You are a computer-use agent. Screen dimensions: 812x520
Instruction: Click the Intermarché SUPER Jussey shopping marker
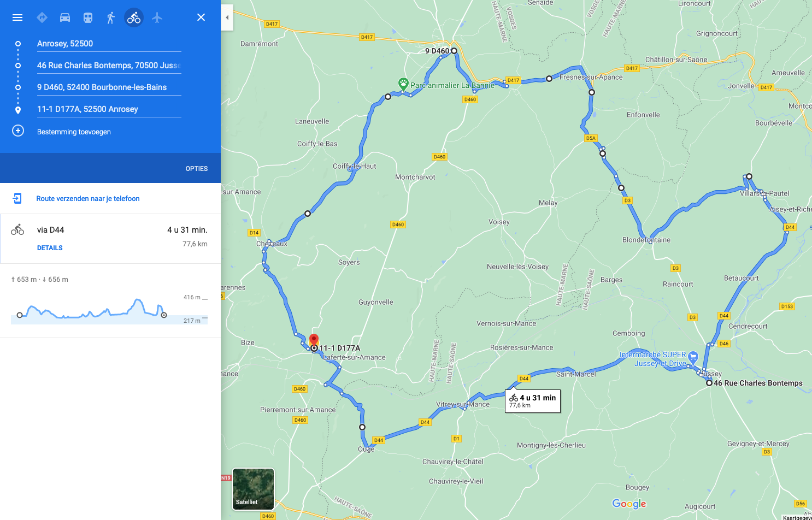(693, 358)
